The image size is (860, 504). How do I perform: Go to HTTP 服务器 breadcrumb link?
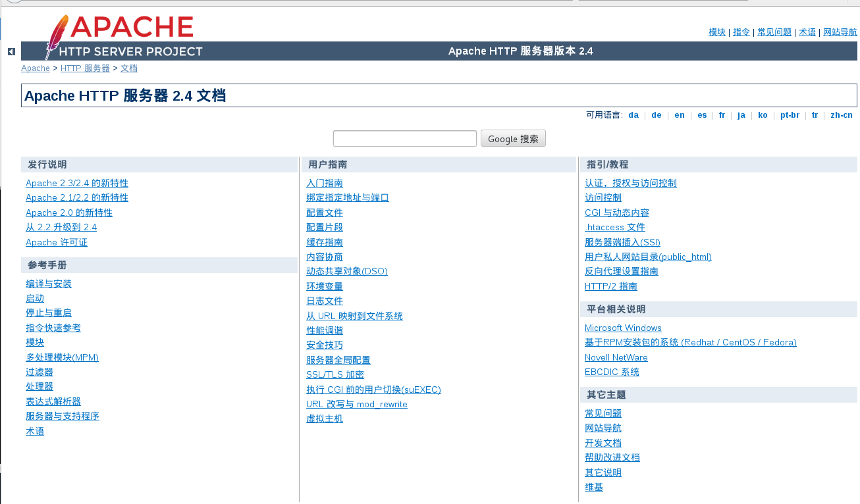(85, 68)
